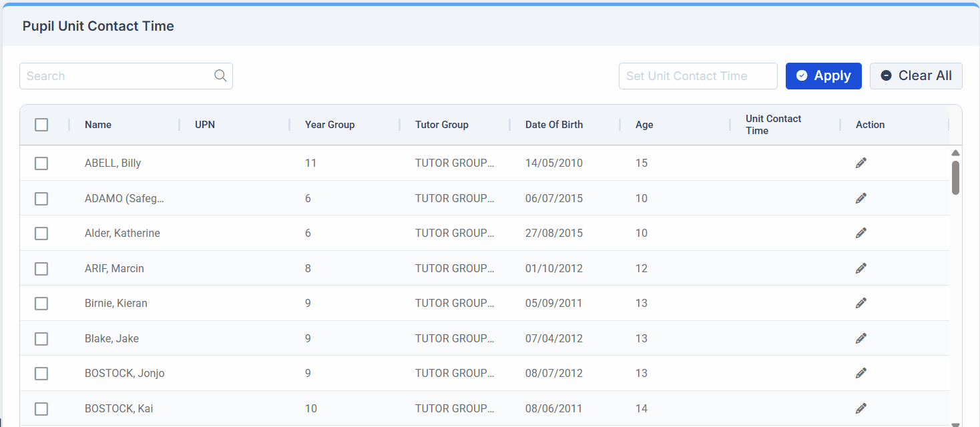Sort by the Name column header
980x427 pixels.
coord(98,125)
